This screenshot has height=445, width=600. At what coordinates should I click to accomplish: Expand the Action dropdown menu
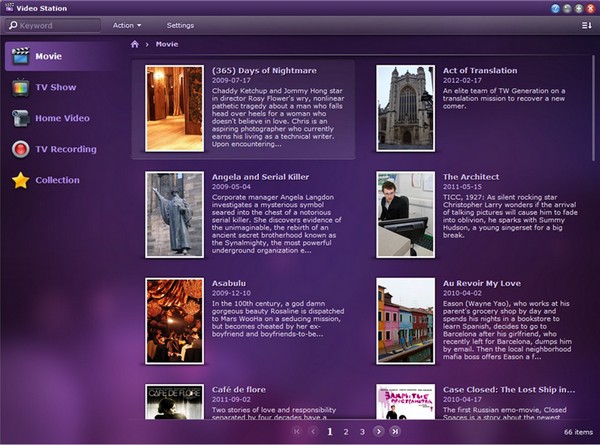(127, 25)
